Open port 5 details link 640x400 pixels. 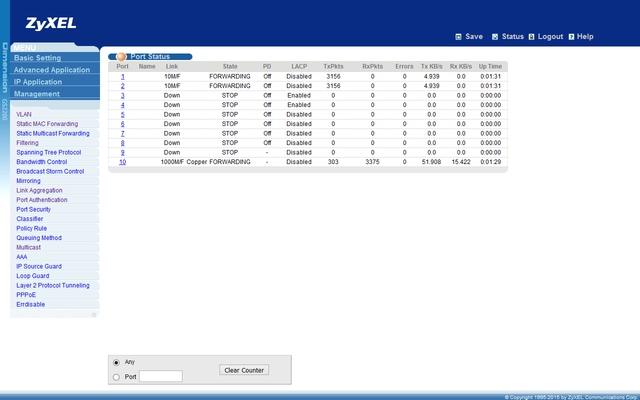[x=122, y=115]
